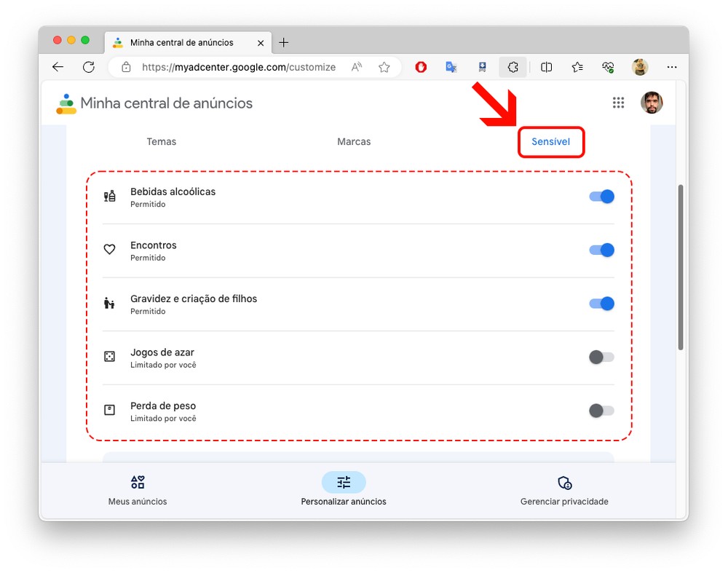Open the Favorites list icon

click(577, 67)
